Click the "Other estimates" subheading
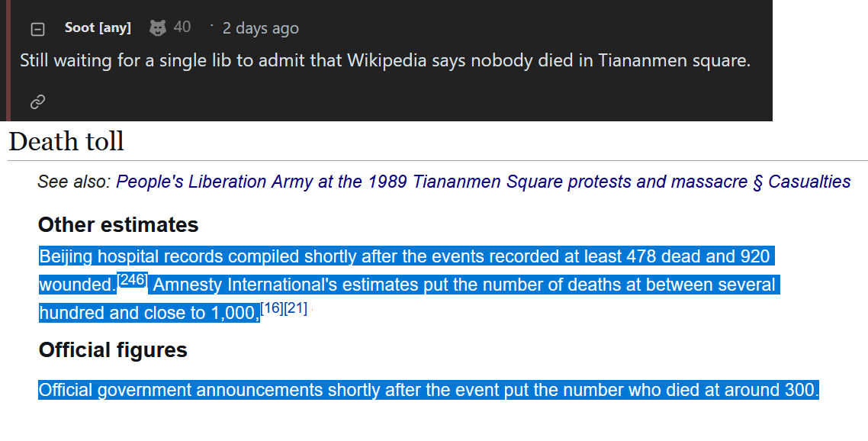This screenshot has height=441, width=868. pyautogui.click(x=118, y=225)
